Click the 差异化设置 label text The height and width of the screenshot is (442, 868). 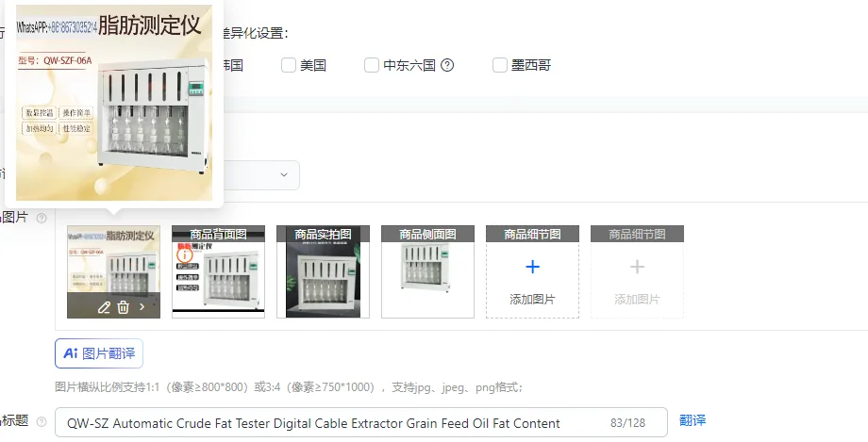tap(255, 33)
